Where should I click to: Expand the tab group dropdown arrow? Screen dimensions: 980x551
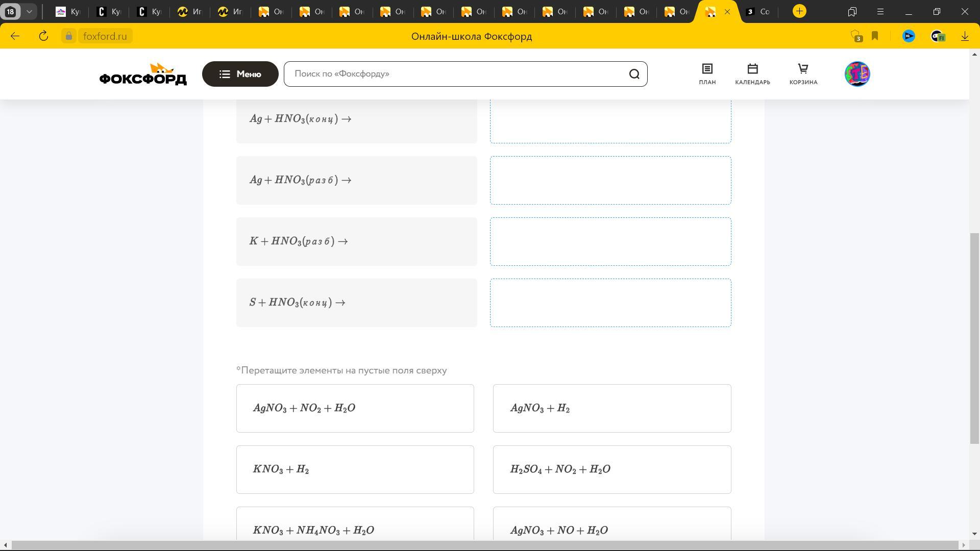tap(29, 11)
